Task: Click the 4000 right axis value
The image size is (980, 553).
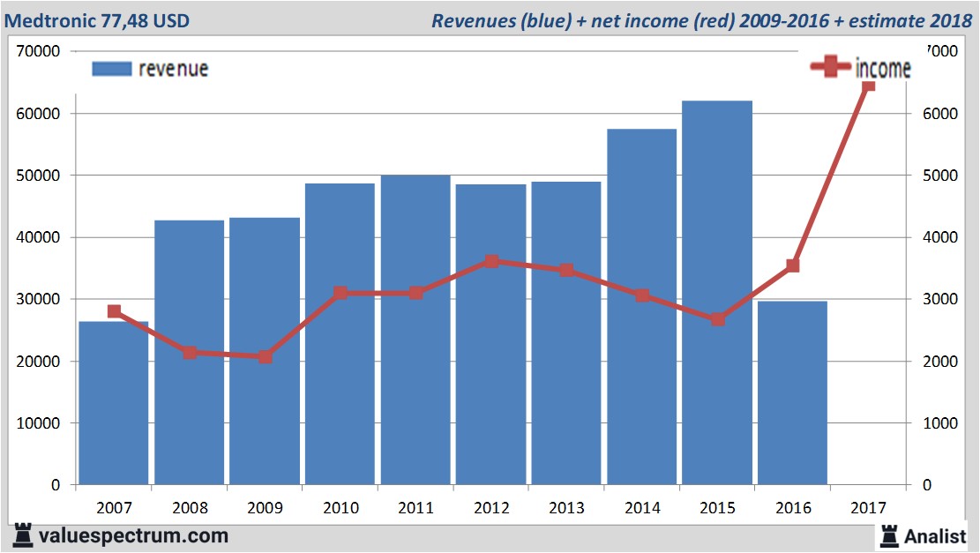Action: 940,237
